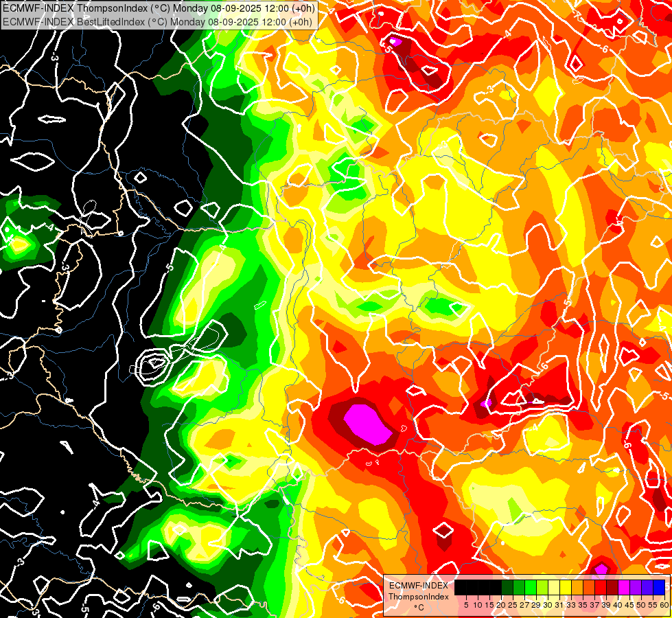Viewport: 672px width, 618px height.
Task: Choose the purple 45–50 legend swatch
Action: click(636, 588)
